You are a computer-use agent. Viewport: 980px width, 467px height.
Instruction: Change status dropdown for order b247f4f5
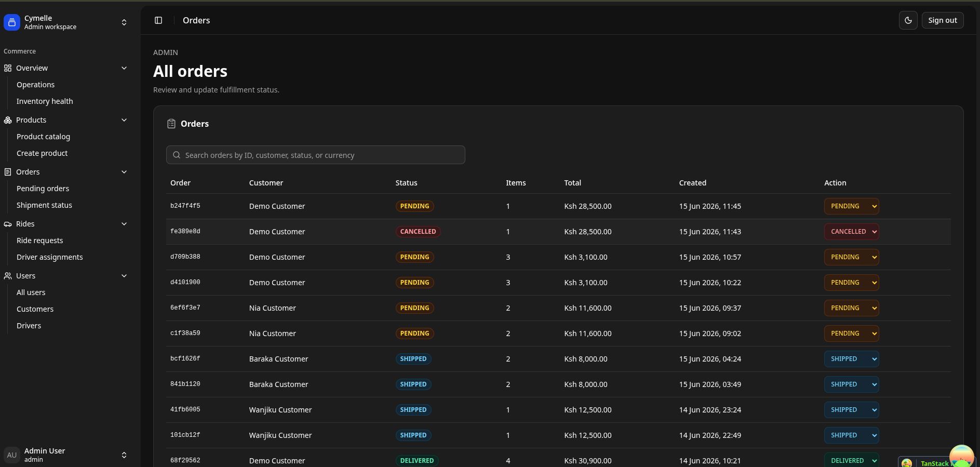852,206
